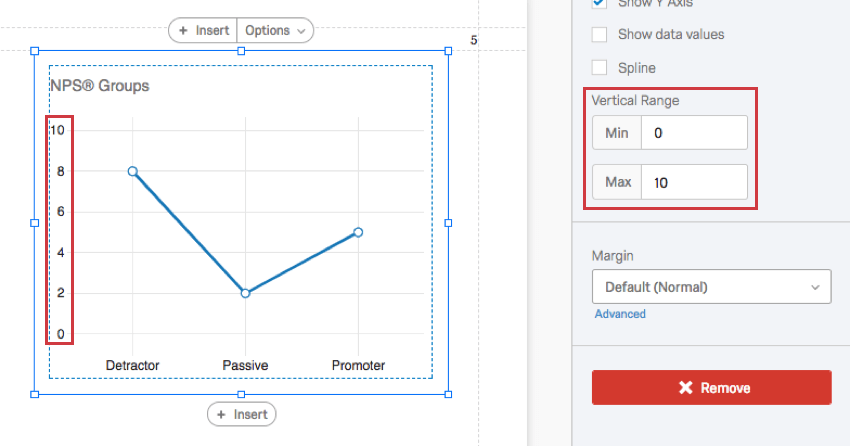Select the bottom-right resize handle of chart
Screen dimensions: 850x446
448,395
